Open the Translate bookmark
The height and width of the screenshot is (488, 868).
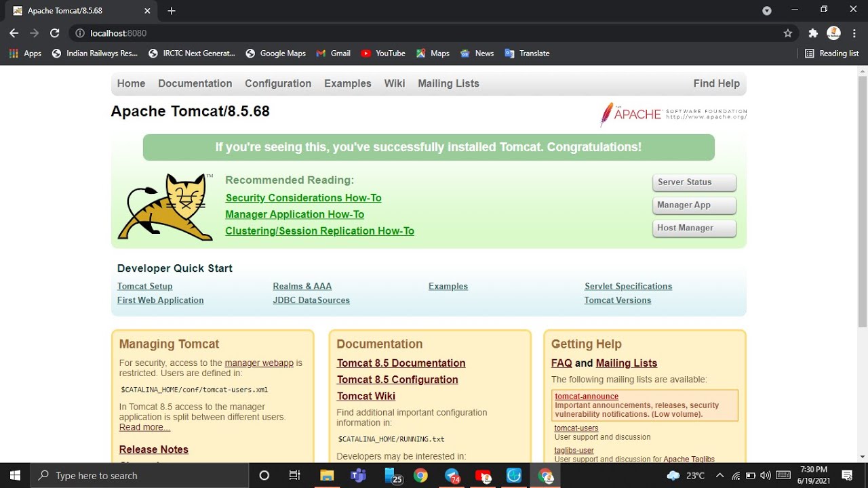click(527, 54)
